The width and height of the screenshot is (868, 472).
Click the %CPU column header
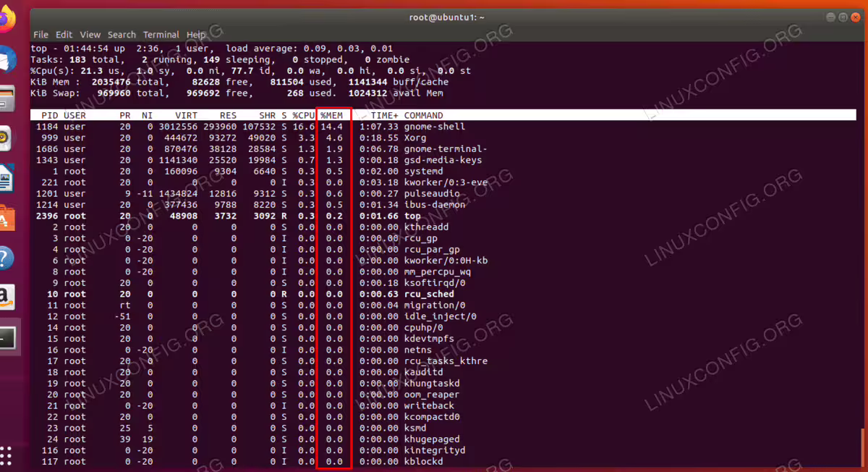[x=304, y=115]
